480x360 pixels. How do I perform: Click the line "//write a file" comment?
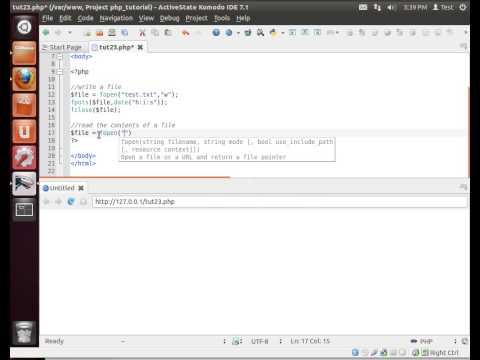point(96,87)
